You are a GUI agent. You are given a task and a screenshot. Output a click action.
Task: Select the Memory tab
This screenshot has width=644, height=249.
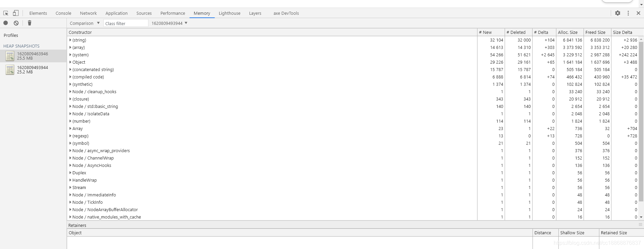(202, 13)
